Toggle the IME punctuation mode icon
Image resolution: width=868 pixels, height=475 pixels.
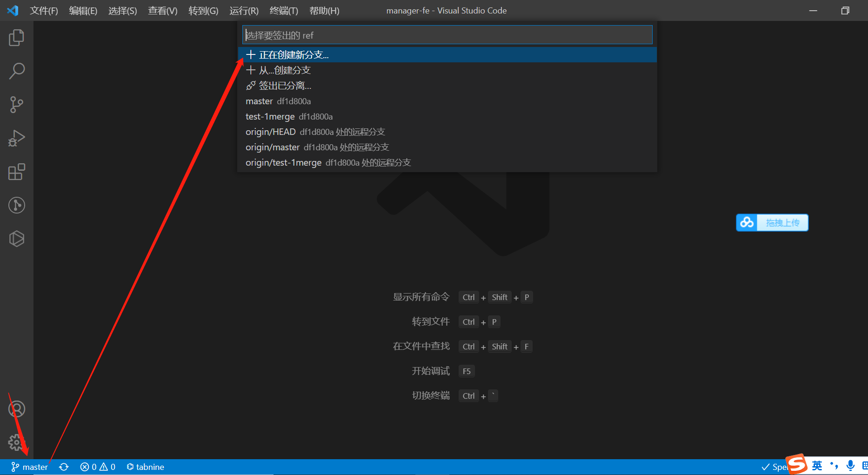pos(834,465)
